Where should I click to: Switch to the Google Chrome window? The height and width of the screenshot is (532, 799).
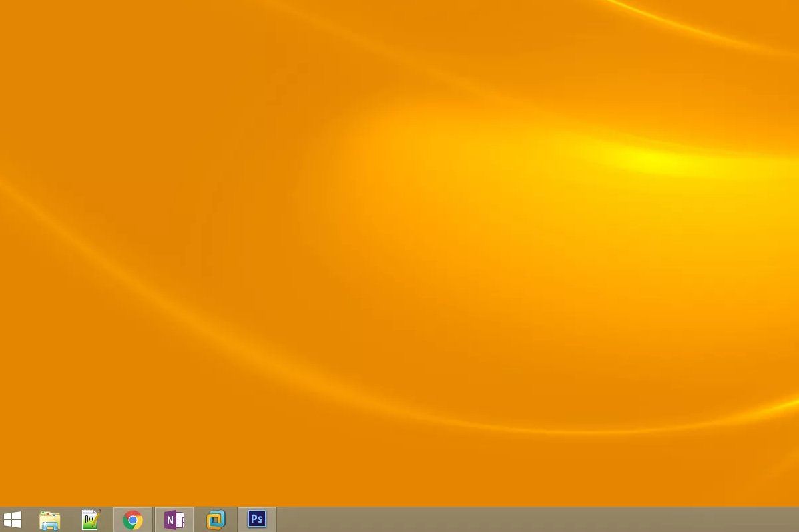coord(133,519)
